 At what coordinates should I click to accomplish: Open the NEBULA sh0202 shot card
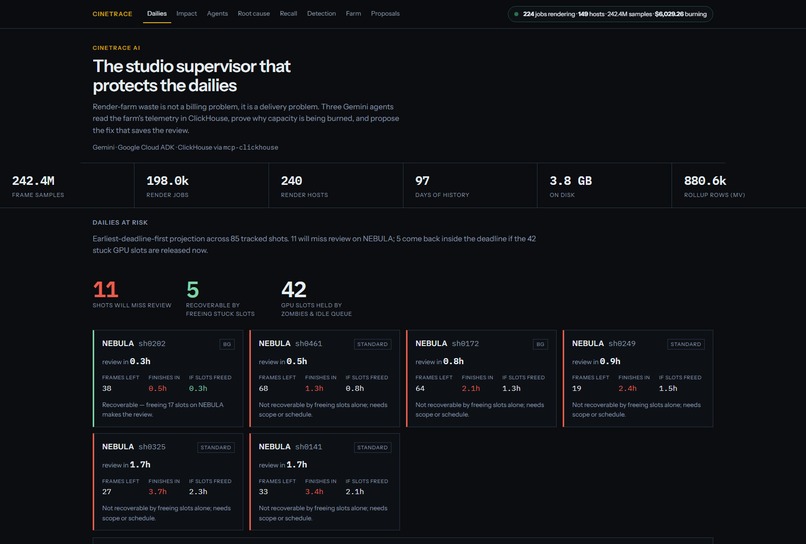click(168, 378)
